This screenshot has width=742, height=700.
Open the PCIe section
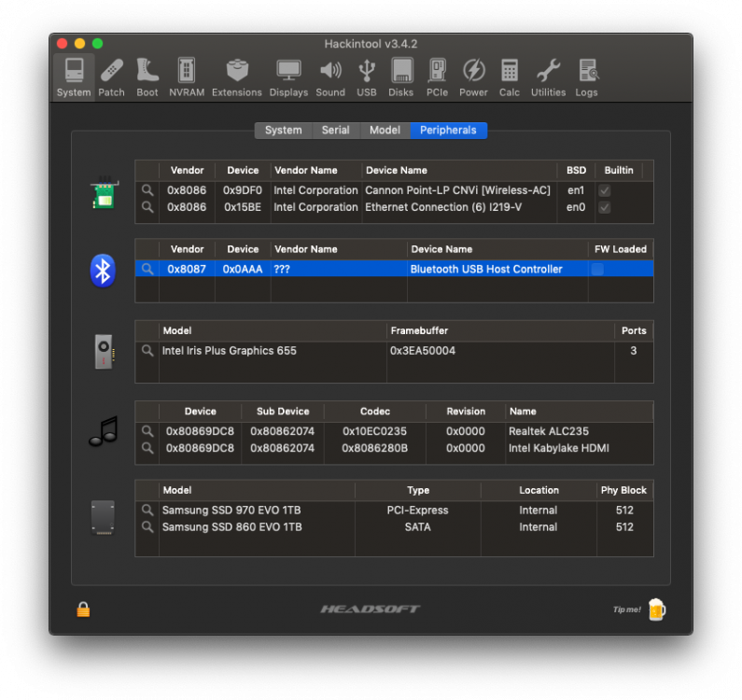tap(437, 77)
